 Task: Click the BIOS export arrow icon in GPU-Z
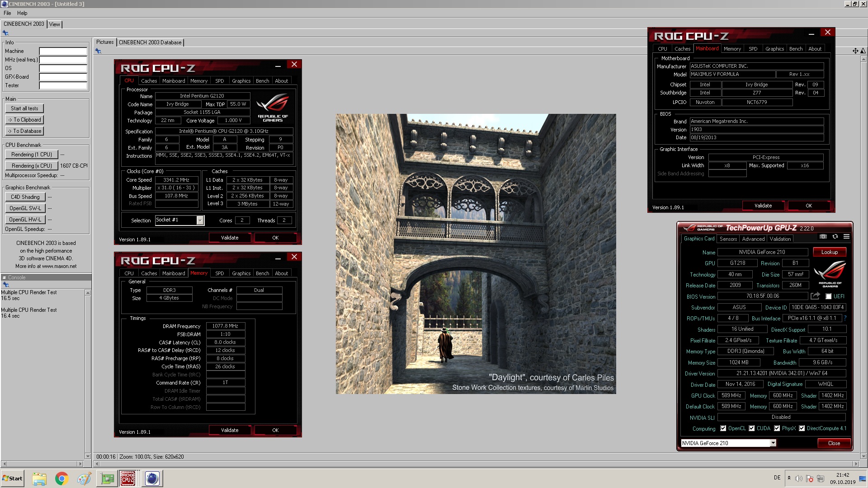pos(815,296)
